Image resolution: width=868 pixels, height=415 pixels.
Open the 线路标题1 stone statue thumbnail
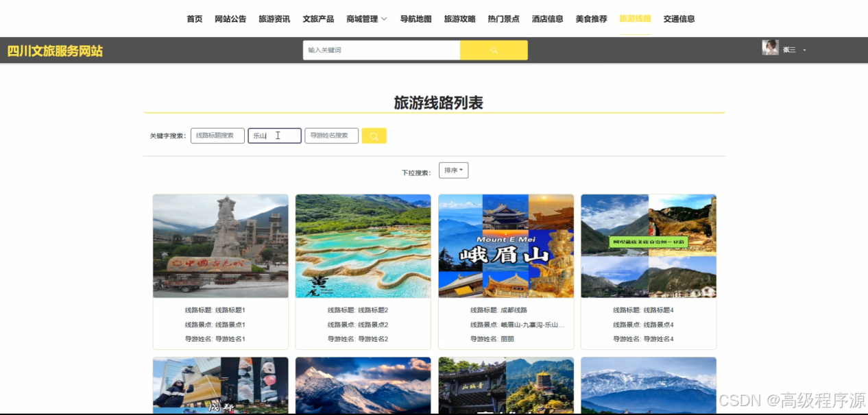pyautogui.click(x=221, y=246)
